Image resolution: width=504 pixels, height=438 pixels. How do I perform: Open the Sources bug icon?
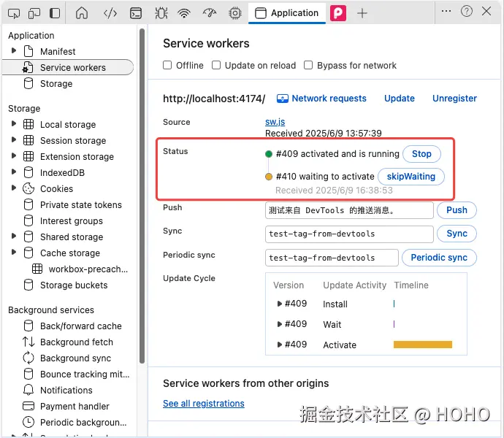click(x=161, y=13)
